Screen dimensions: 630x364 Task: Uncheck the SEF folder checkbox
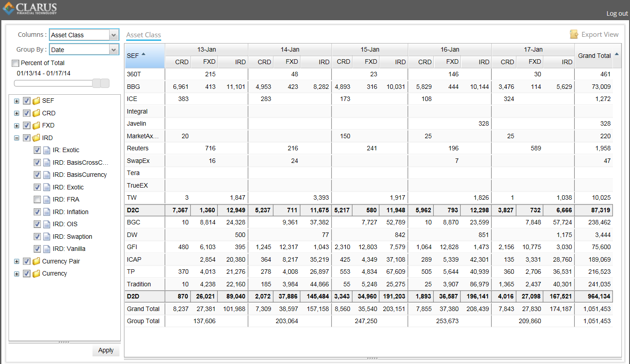(x=26, y=101)
